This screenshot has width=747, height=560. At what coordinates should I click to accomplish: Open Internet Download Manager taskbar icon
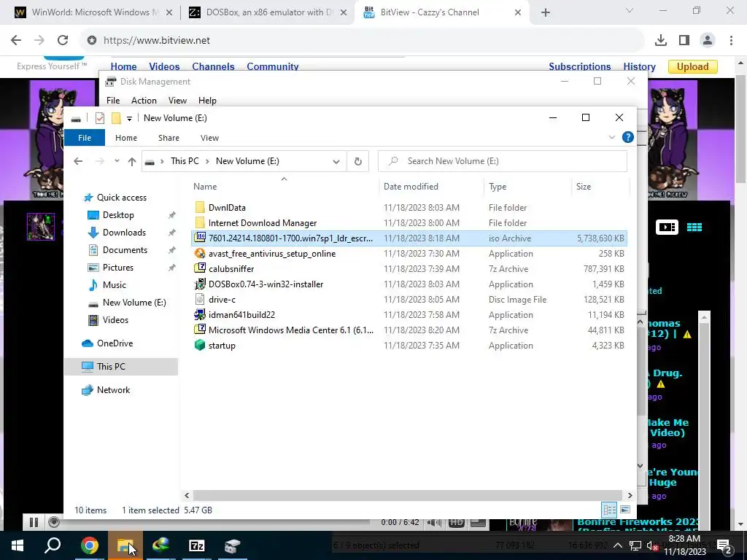coord(160,545)
